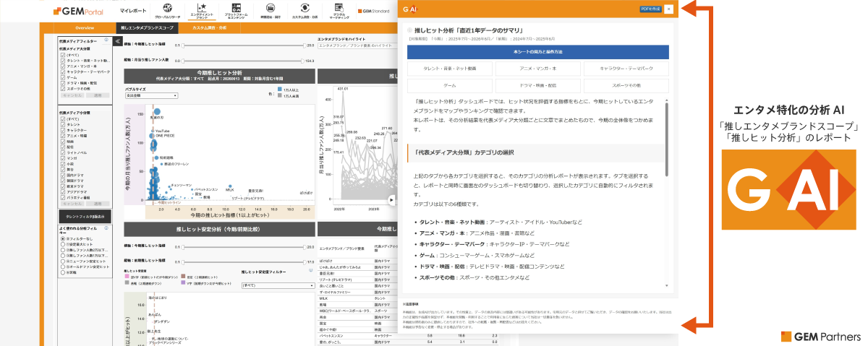Viewport: 868px width, 346px height.
Task: Switch to the カスタム調査・分析 orange tab
Action: click(x=210, y=27)
